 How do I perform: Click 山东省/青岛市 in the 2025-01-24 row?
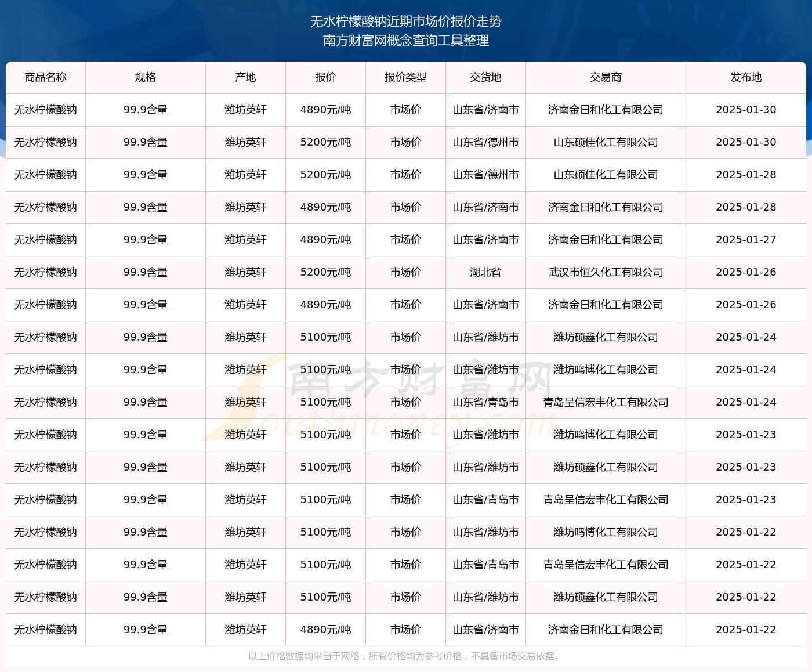click(485, 402)
